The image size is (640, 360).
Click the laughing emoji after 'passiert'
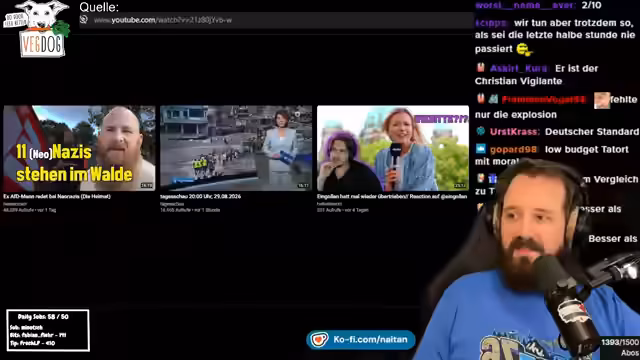click(524, 49)
